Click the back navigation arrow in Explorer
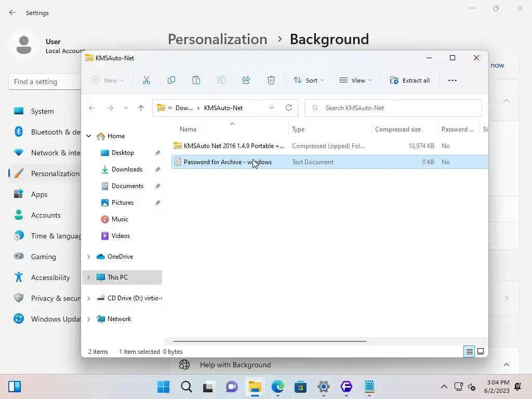Image resolution: width=532 pixels, height=399 pixels. click(92, 108)
